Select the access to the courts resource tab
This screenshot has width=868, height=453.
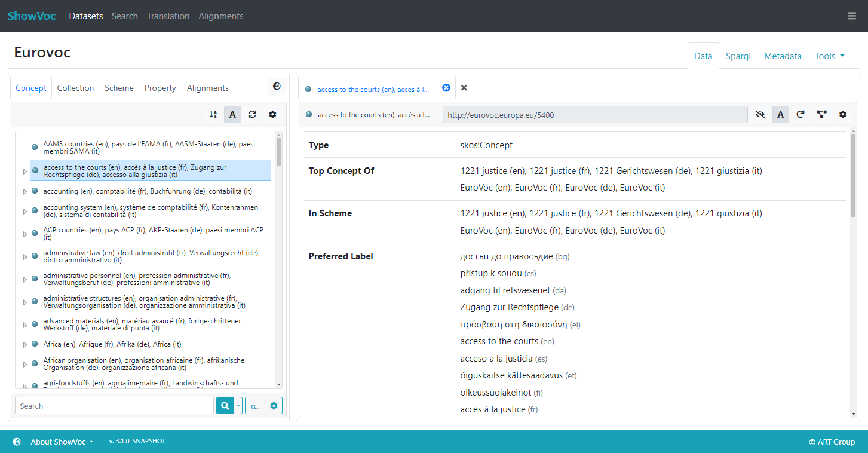[373, 89]
